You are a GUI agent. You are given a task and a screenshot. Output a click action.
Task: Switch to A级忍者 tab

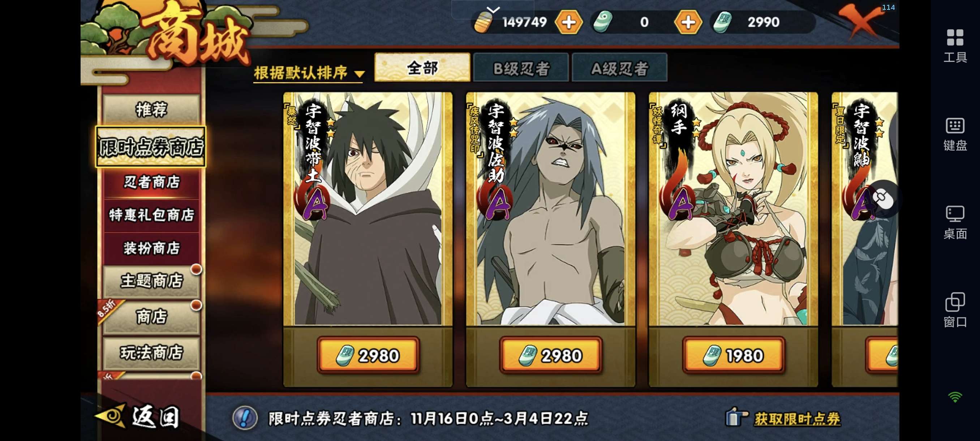619,68
